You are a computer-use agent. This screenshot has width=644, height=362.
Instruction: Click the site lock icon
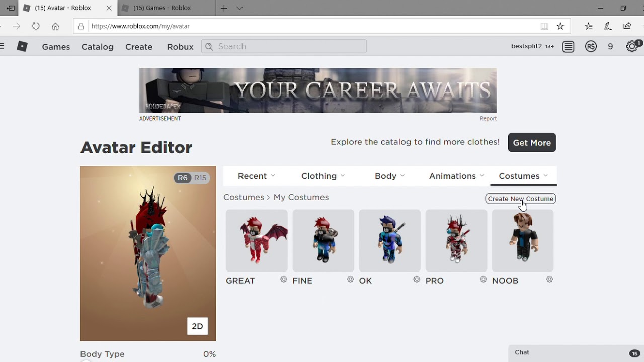[81, 26]
